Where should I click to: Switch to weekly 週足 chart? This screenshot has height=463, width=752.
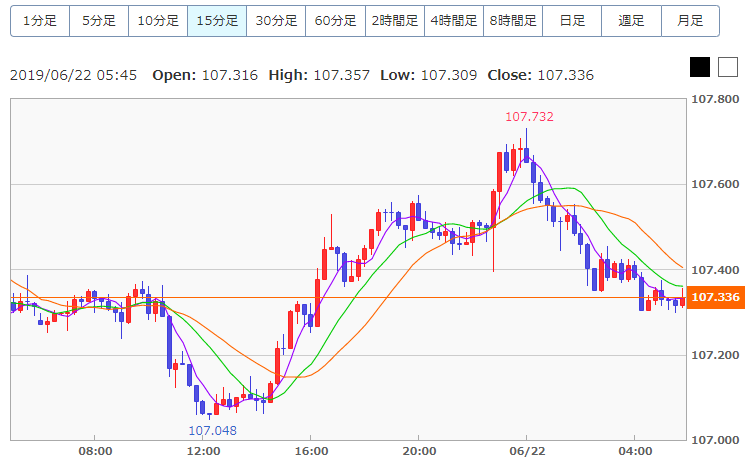coord(632,21)
